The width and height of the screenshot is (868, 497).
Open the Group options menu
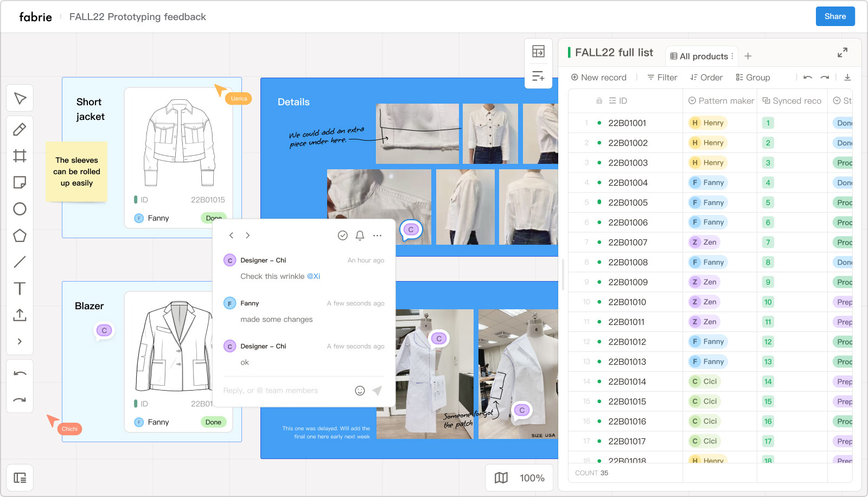point(752,78)
